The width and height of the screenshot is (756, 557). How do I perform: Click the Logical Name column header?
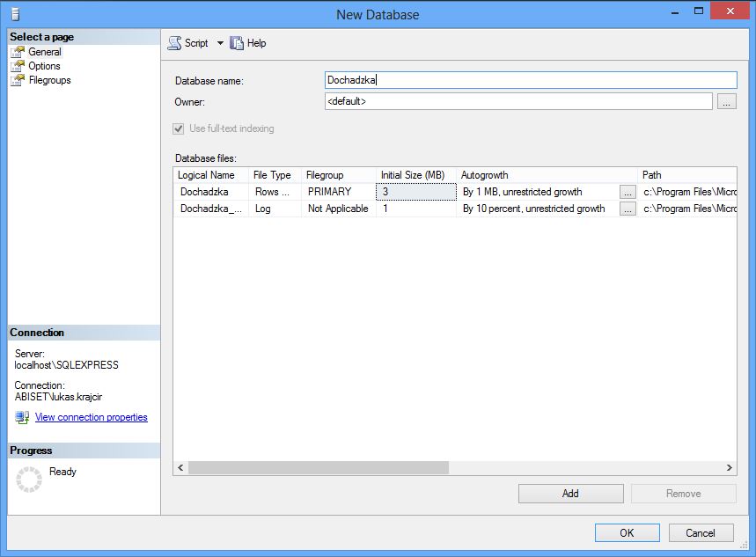click(210, 175)
